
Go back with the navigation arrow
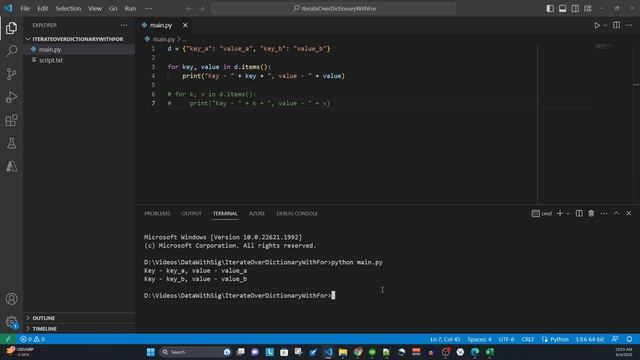(x=189, y=9)
